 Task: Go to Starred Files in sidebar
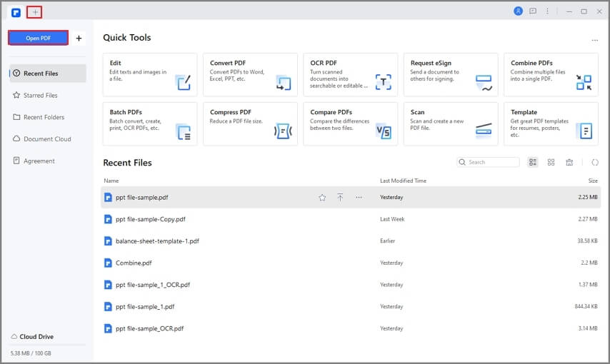tap(41, 95)
